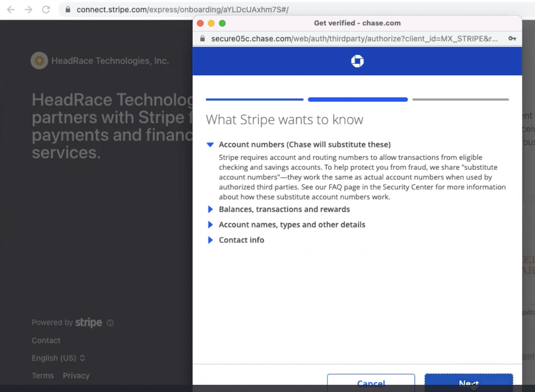Open the Terms link
535x392 pixels.
point(43,376)
